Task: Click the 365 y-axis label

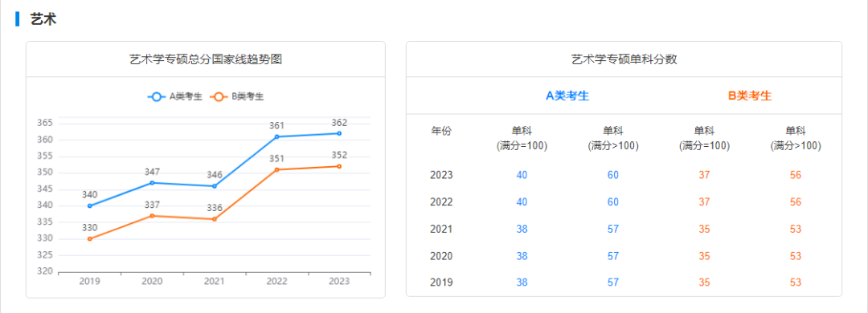Action: [x=45, y=123]
